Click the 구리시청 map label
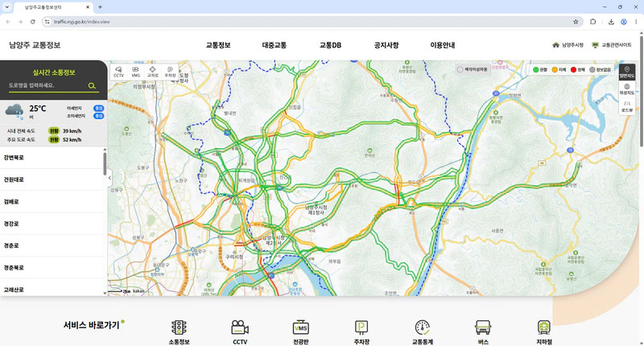Viewport: 644px width, 346px height. 234,257
